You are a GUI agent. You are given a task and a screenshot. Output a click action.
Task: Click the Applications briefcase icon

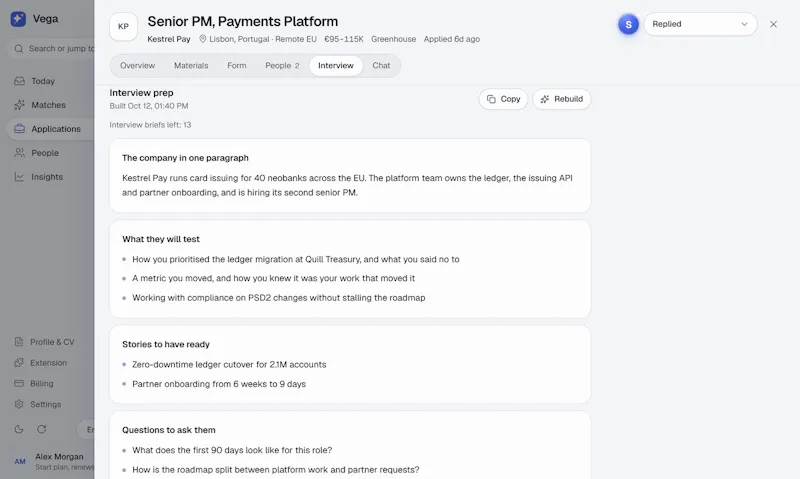19,129
